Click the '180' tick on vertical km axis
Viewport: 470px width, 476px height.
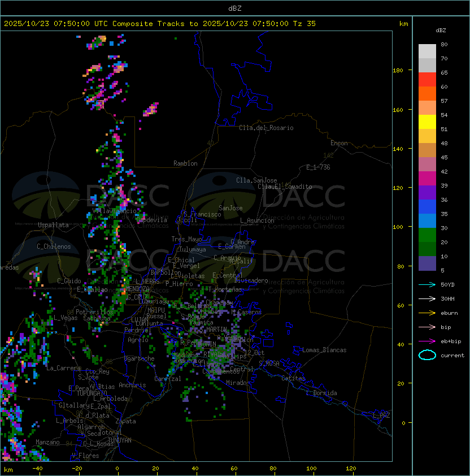[x=398, y=71]
